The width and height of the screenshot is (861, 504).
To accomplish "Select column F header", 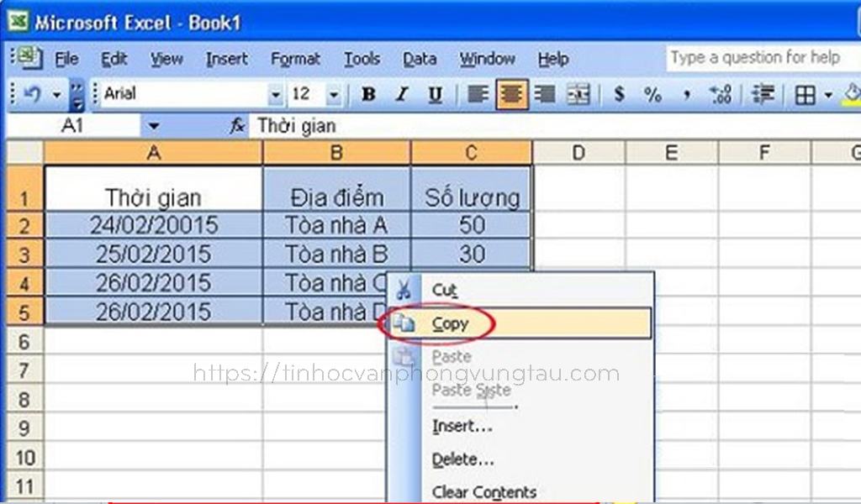I will click(x=764, y=152).
